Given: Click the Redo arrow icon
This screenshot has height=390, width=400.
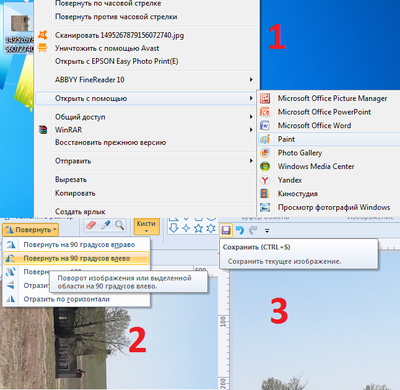Looking at the screenshot, I should (253, 230).
